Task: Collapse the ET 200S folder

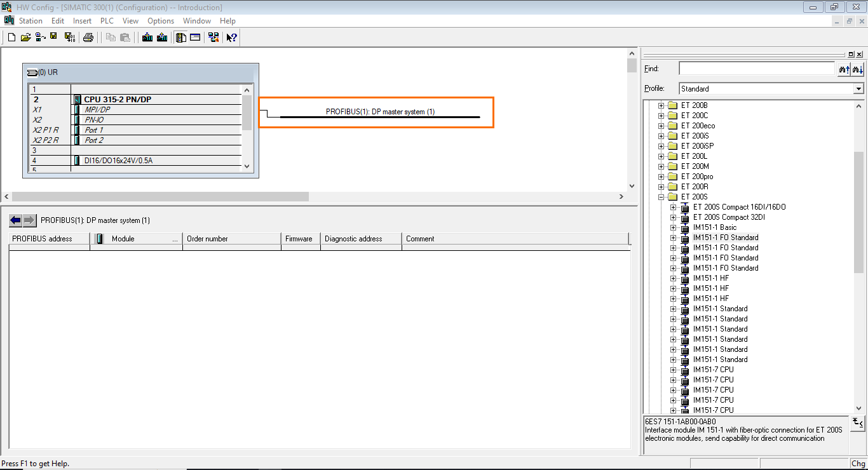Action: (661, 196)
